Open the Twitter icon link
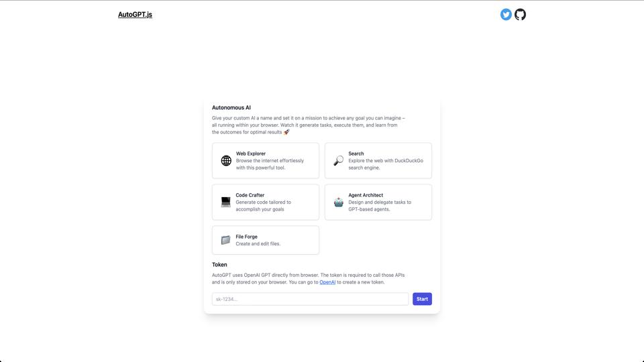644x362 pixels. point(506,15)
